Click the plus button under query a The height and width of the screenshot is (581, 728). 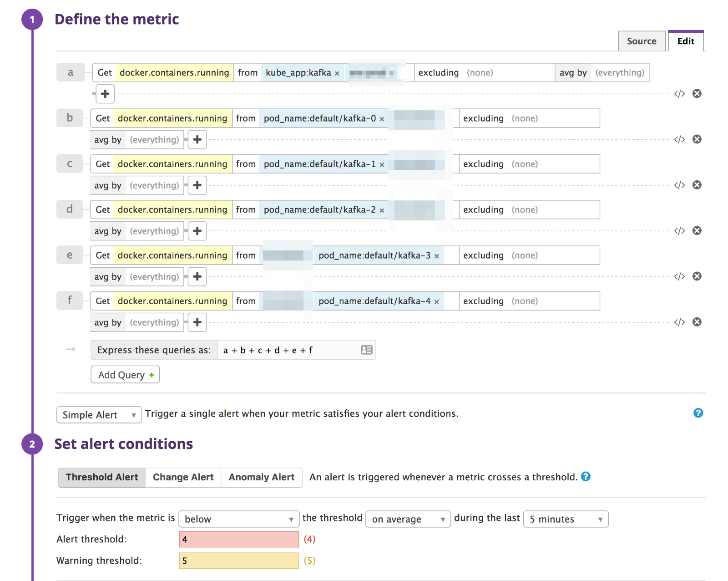point(105,94)
